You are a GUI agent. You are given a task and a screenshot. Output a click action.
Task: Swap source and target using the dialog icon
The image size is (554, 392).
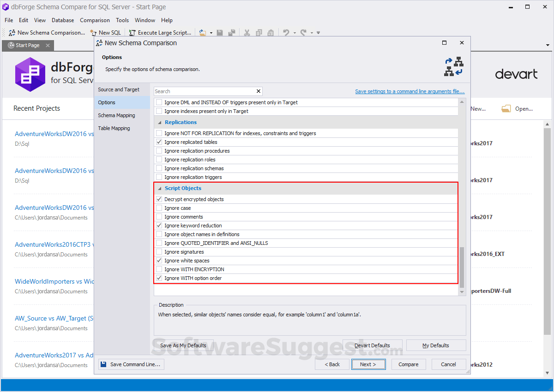(454, 66)
